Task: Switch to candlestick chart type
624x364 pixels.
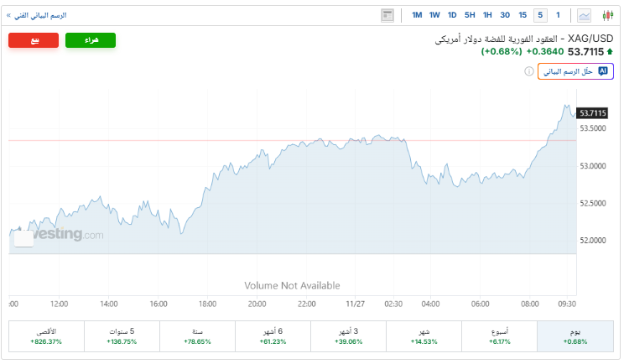Action: point(607,15)
